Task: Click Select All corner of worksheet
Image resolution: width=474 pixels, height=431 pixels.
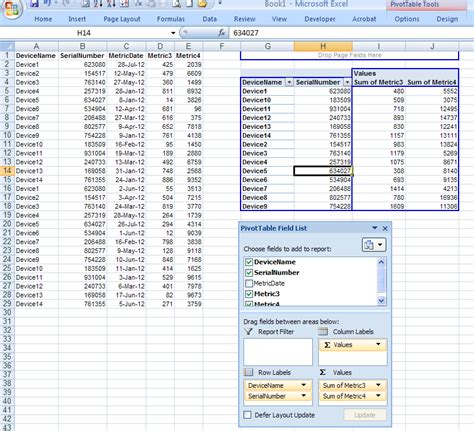Action: click(7, 46)
